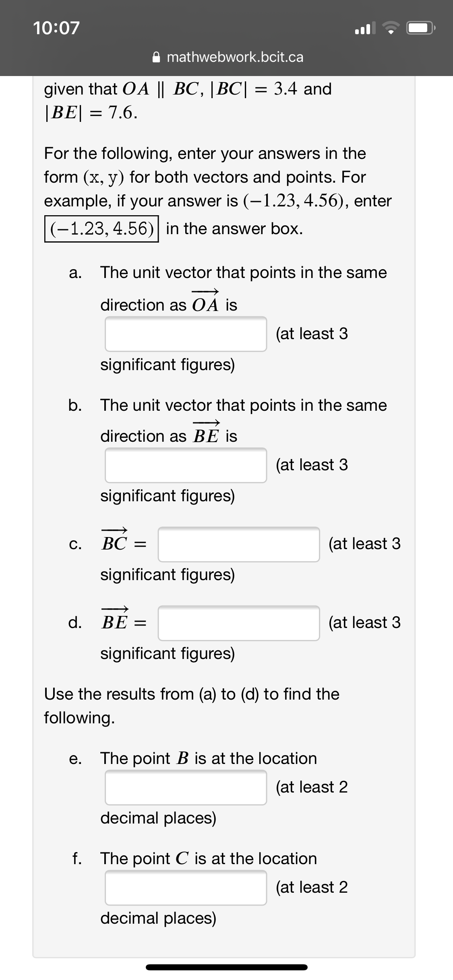Image resolution: width=453 pixels, height=980 pixels.
Task: Click the answer box for unit vector BE
Action: [x=185, y=467]
